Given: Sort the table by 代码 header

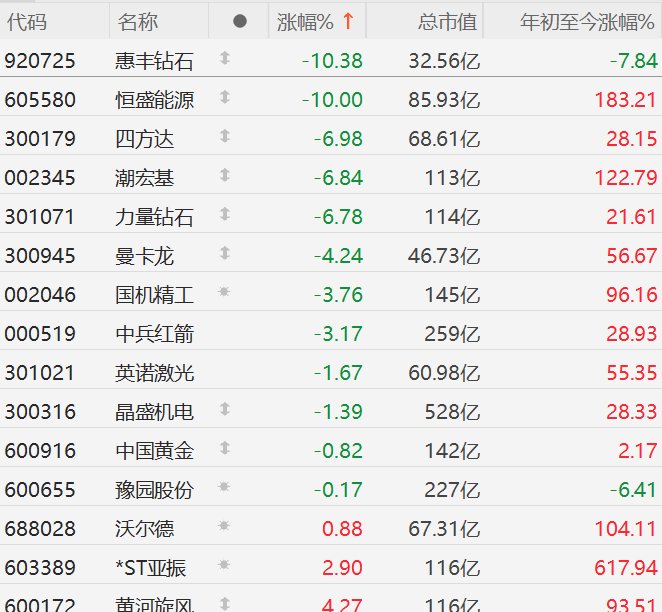Looking at the screenshot, I should tap(27, 21).
